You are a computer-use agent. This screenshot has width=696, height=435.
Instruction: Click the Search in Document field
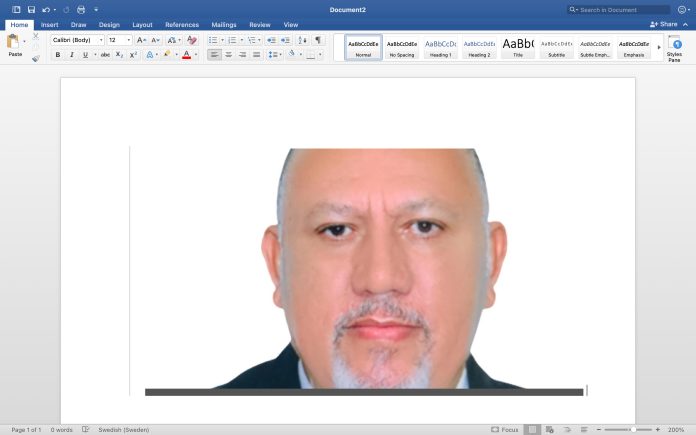[x=619, y=9]
